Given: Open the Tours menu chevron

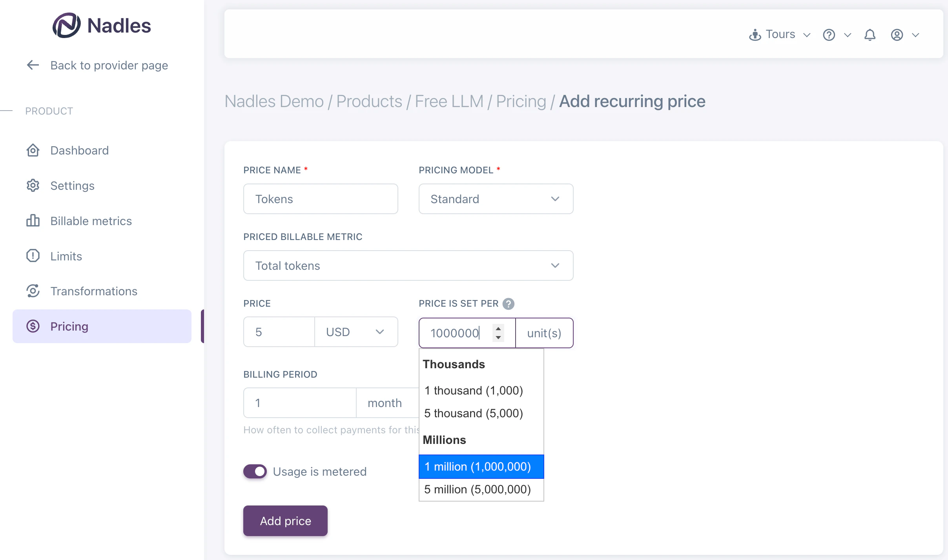Looking at the screenshot, I should coord(806,35).
